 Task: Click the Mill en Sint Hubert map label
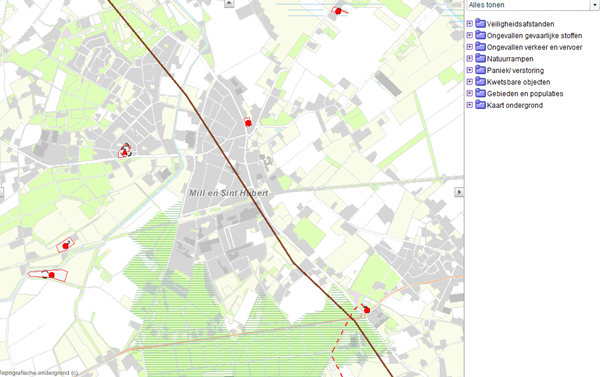229,193
